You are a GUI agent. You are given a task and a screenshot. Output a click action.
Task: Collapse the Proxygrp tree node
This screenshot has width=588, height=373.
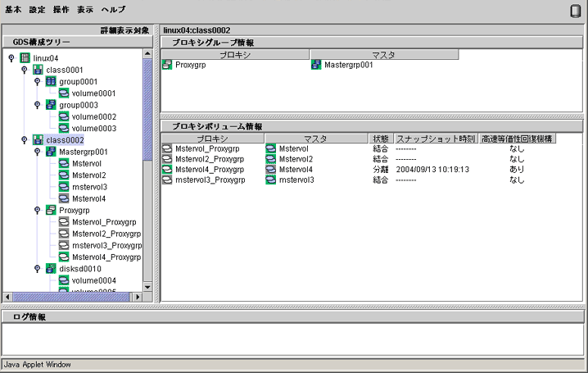coord(37,210)
